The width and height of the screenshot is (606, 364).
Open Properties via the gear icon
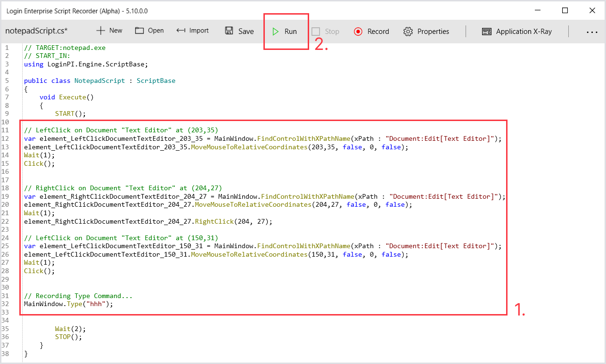[x=408, y=32]
